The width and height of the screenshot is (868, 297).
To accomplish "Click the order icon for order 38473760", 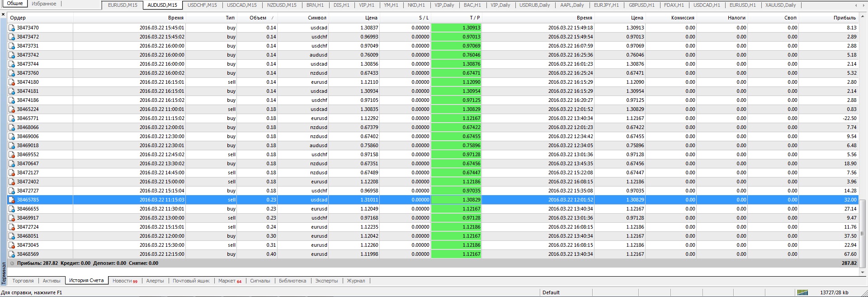I will click(12, 73).
